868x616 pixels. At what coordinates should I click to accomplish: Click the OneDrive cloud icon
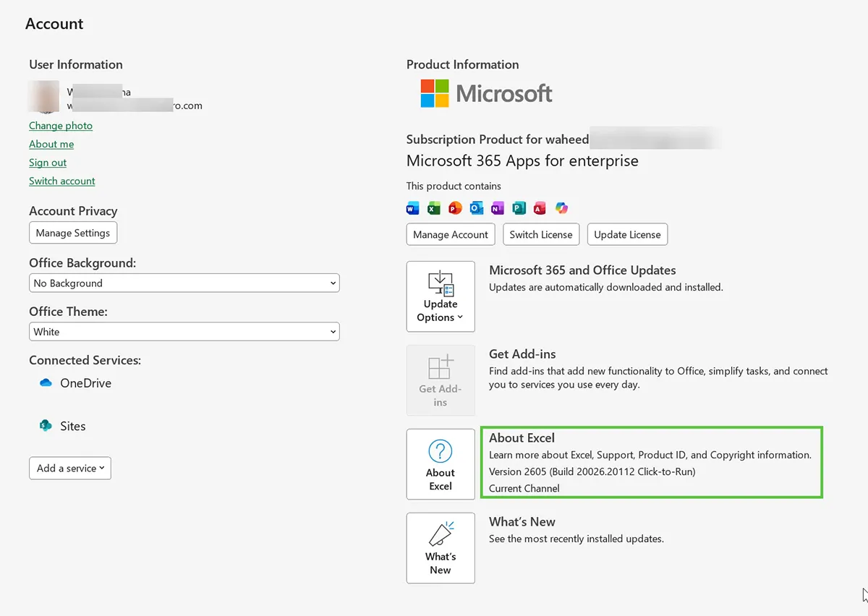click(46, 383)
